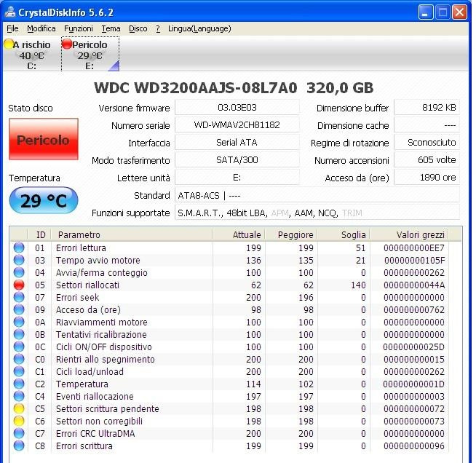
Task: Click the rotation rate field Sconosciuto
Action: [x=427, y=143]
